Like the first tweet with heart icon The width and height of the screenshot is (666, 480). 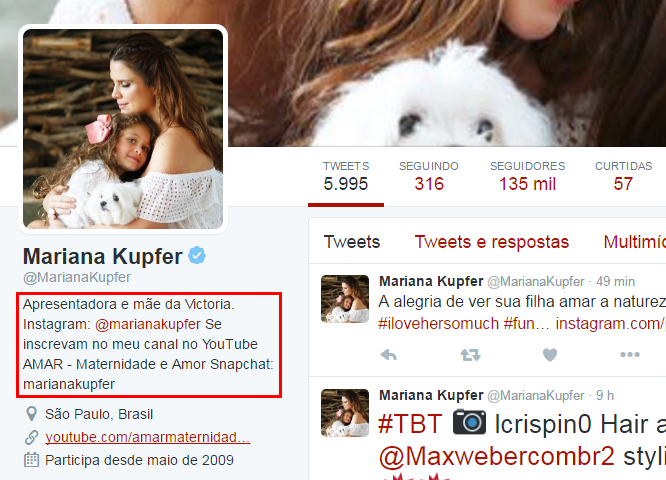(x=550, y=355)
